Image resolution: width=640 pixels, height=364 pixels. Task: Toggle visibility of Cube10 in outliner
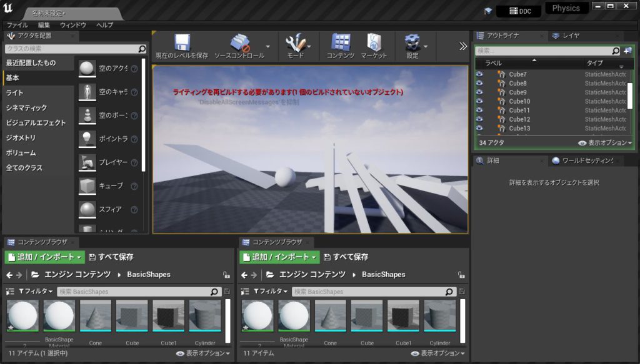point(479,101)
